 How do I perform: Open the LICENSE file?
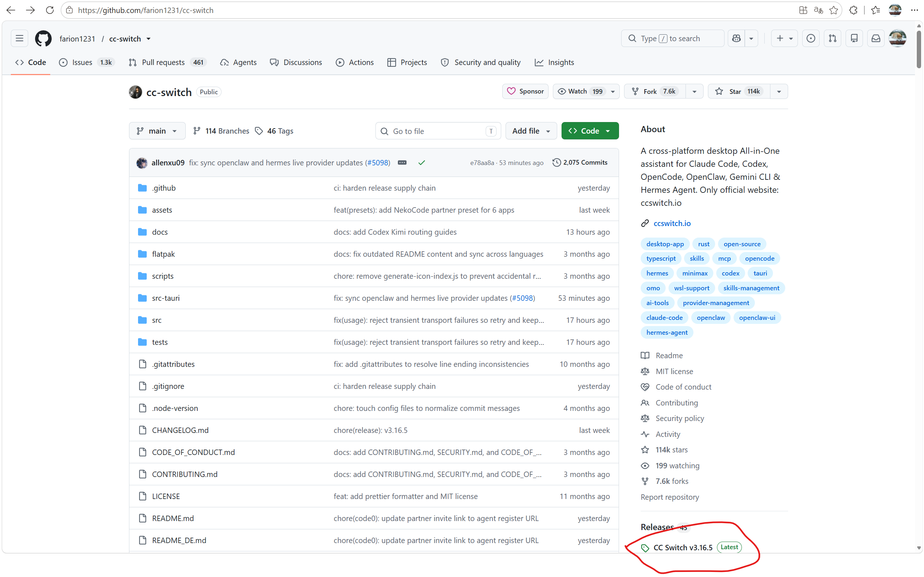pos(166,496)
